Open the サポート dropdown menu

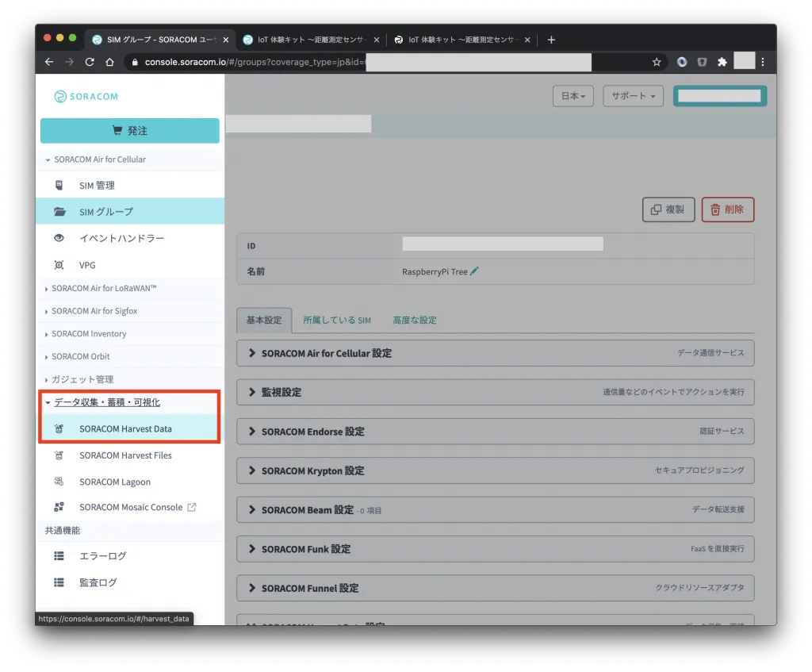[633, 96]
